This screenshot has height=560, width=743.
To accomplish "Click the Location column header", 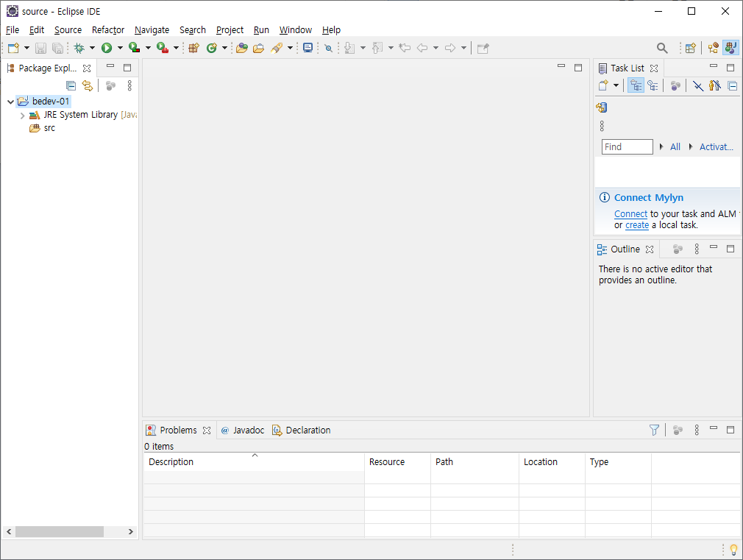I will click(x=552, y=462).
